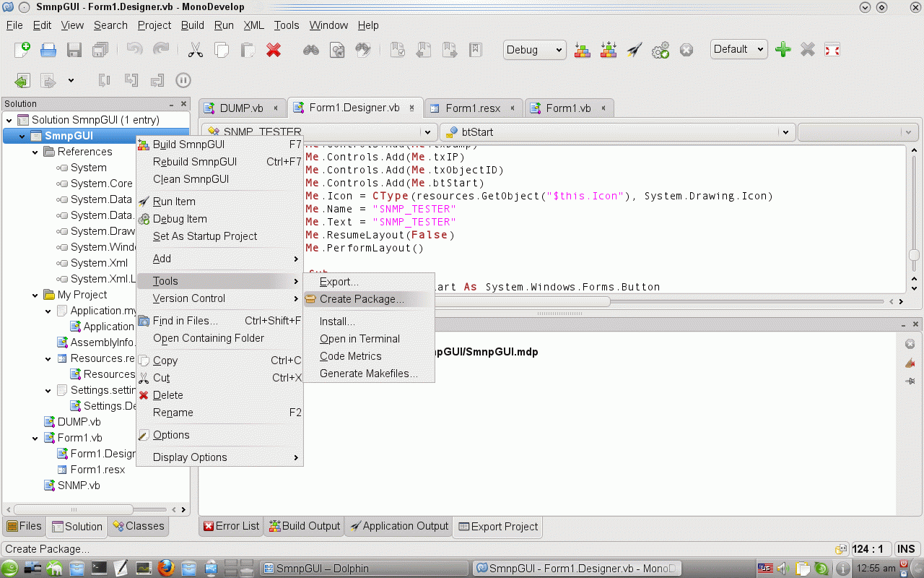Click the red X delete icon in the toolbar
Image resolution: width=924 pixels, height=578 pixels.
(x=274, y=50)
